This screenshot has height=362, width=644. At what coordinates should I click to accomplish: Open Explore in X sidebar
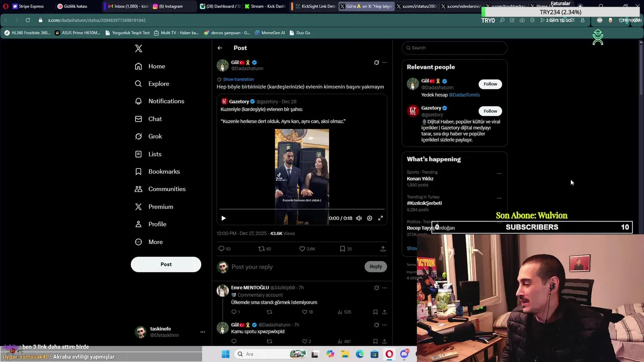pos(152,83)
